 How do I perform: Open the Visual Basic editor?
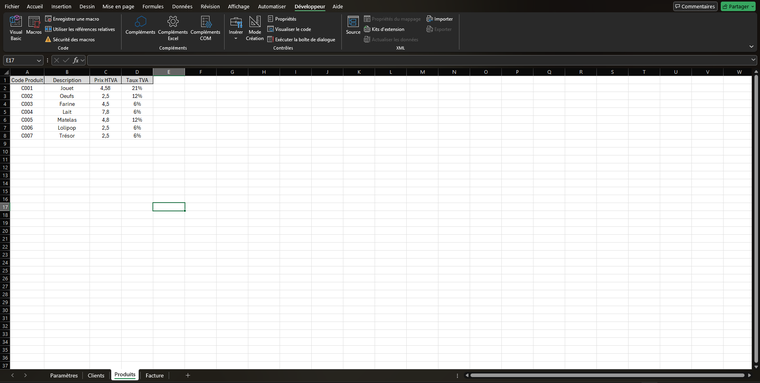16,28
